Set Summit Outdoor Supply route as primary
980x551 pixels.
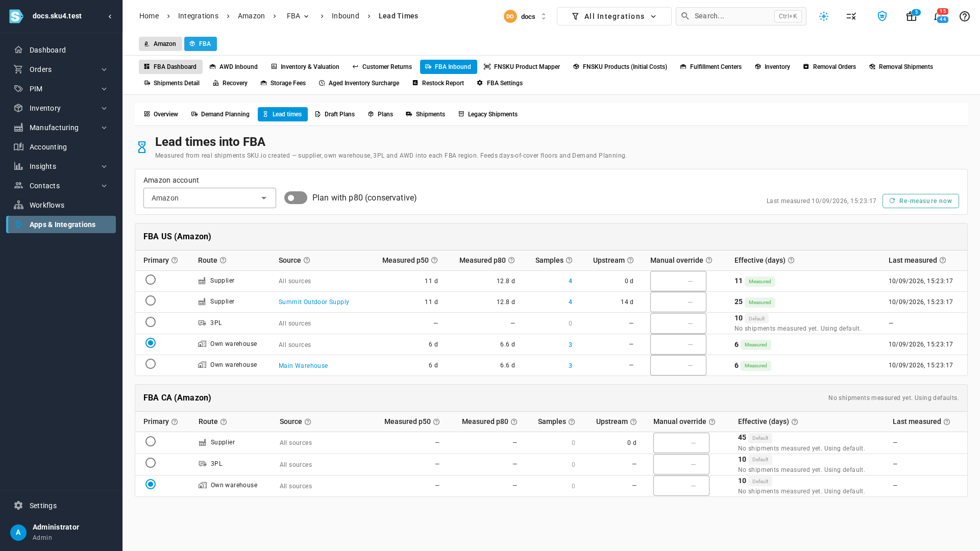151,300
